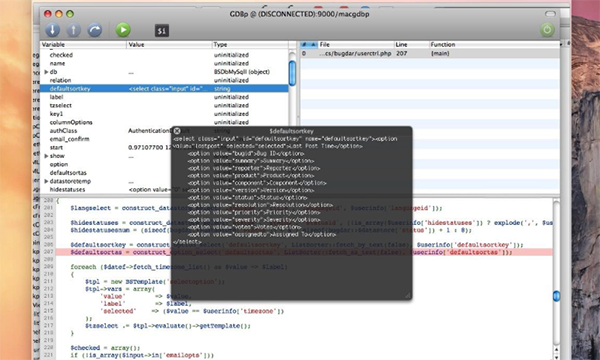The width and height of the screenshot is (600, 360).
Task: Close the $defaultsortkey popup with X
Action: [177, 131]
